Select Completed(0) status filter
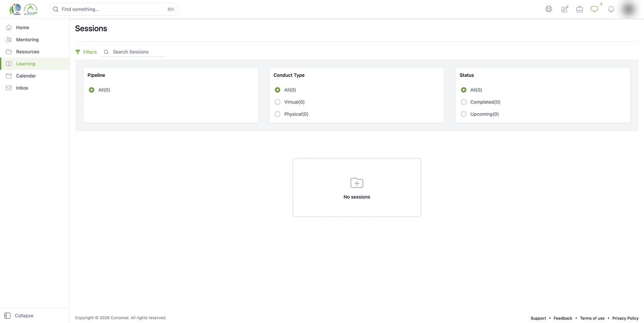Screen dimensions: 644x323 464,102
